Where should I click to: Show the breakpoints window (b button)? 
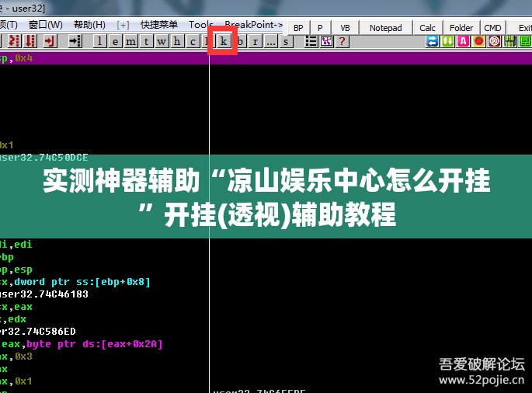(240, 41)
